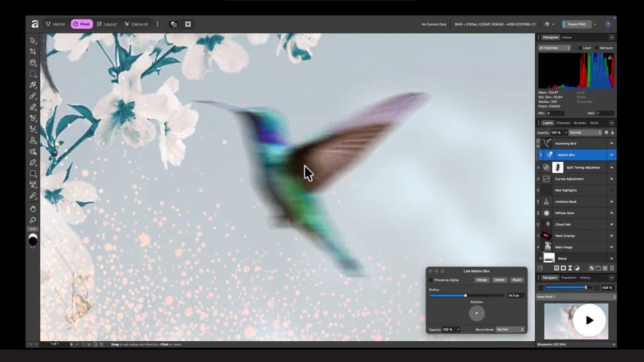
Task: Click the Navigator zoom slider handle
Action: click(586, 288)
